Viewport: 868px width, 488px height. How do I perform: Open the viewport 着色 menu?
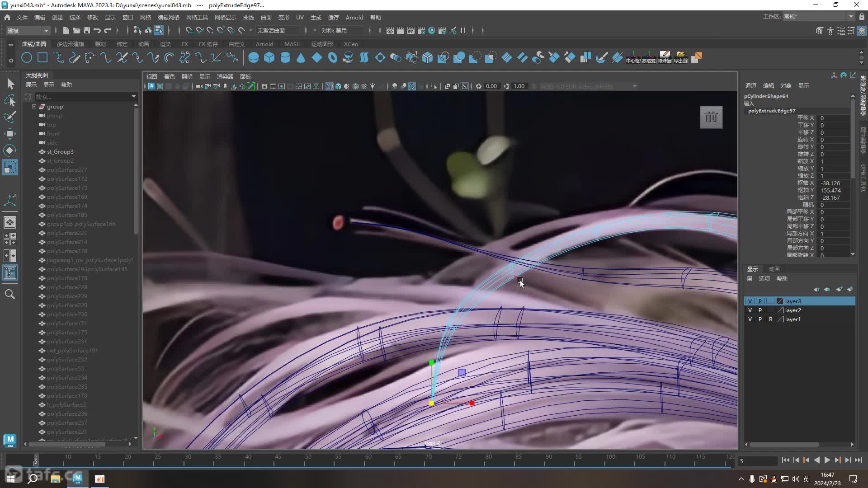[170, 76]
